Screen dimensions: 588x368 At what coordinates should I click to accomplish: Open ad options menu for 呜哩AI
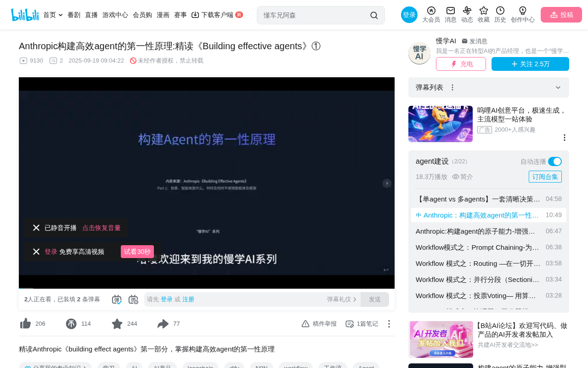click(565, 138)
